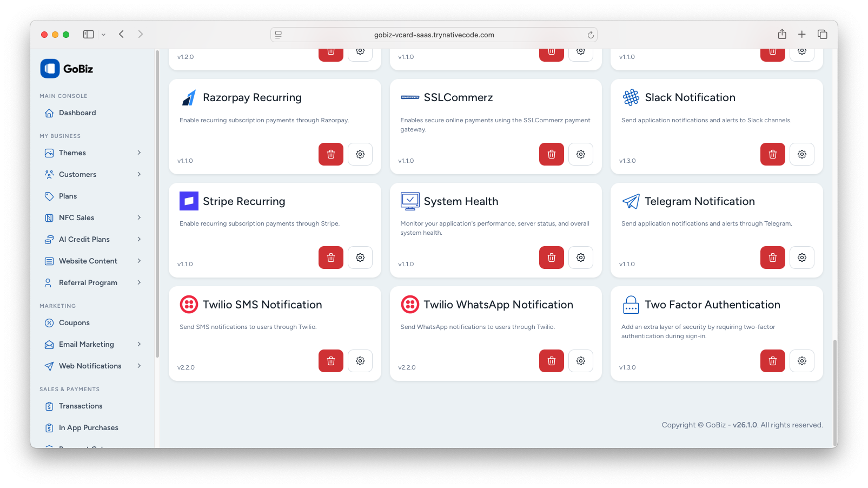Image resolution: width=868 pixels, height=488 pixels.
Task: Show Safari tab overview
Action: point(823,34)
